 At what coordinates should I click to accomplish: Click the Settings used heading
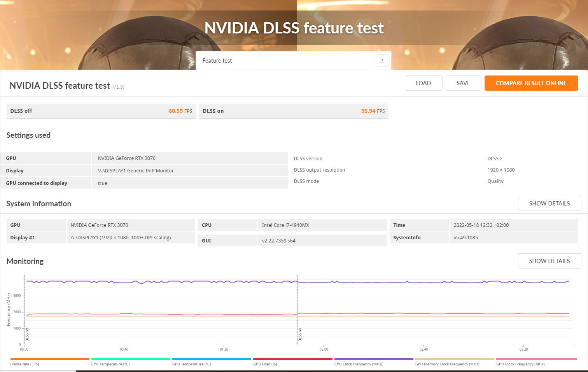coord(28,135)
